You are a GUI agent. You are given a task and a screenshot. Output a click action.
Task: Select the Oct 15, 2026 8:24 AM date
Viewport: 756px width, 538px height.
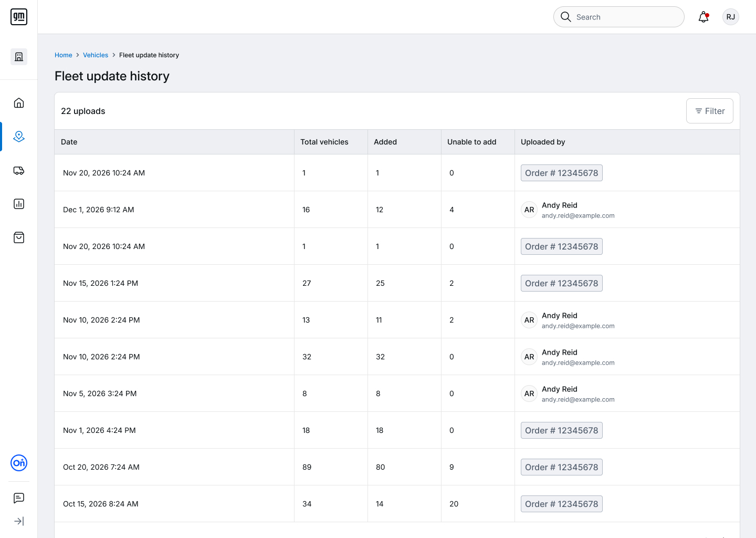coord(101,504)
